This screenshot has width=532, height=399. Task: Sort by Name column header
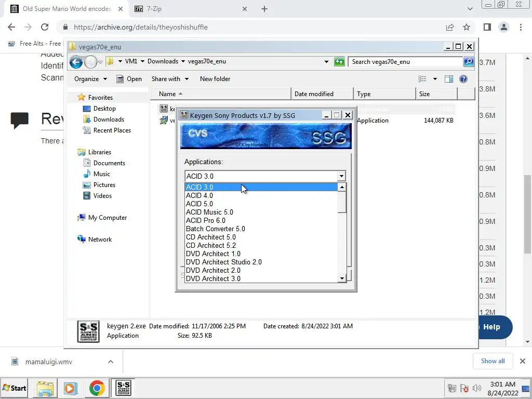(220, 94)
